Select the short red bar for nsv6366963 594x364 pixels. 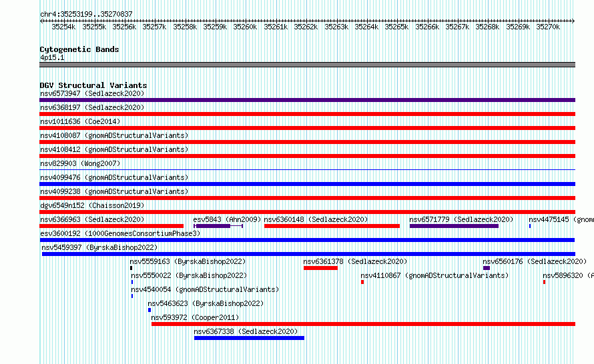(x=111, y=226)
